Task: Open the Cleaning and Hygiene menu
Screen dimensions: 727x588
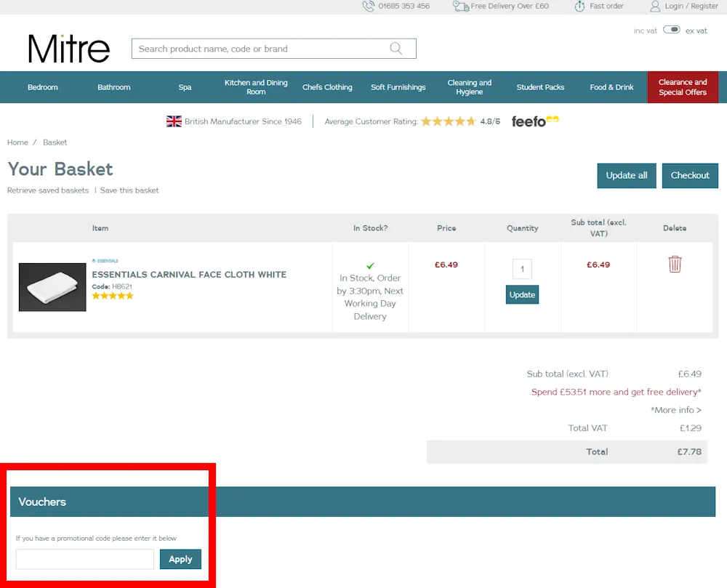Action: [469, 87]
